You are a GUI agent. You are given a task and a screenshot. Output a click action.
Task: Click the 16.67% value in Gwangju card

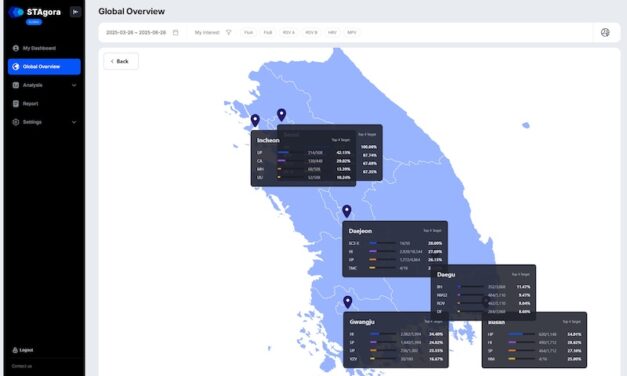pos(436,359)
